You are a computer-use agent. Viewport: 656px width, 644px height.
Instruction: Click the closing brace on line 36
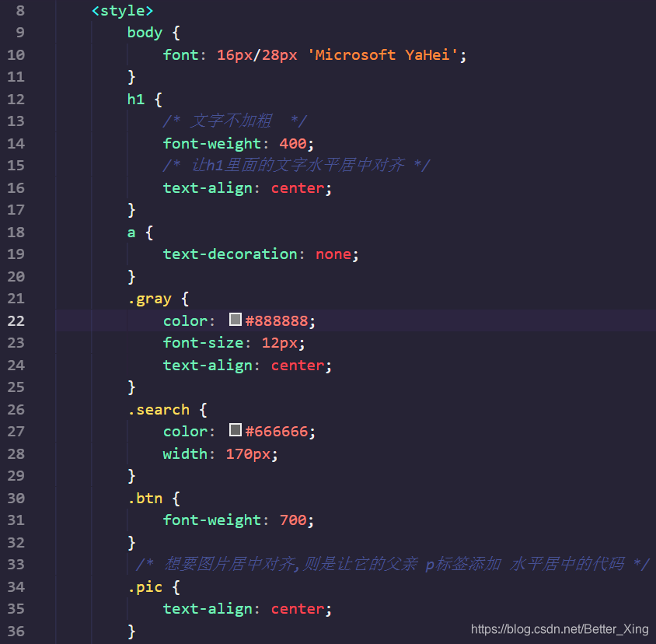pyautogui.click(x=131, y=631)
